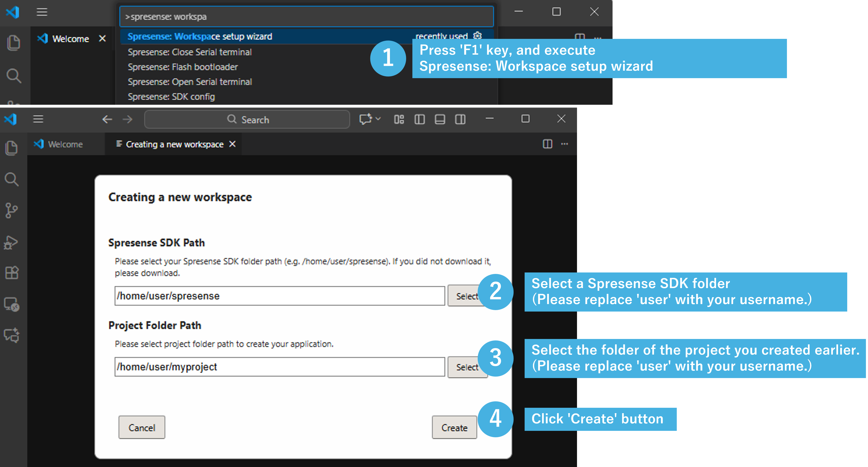Screen dimensions: 868x467
Task: Toggle primary side bar layout button
Action: coord(419,119)
